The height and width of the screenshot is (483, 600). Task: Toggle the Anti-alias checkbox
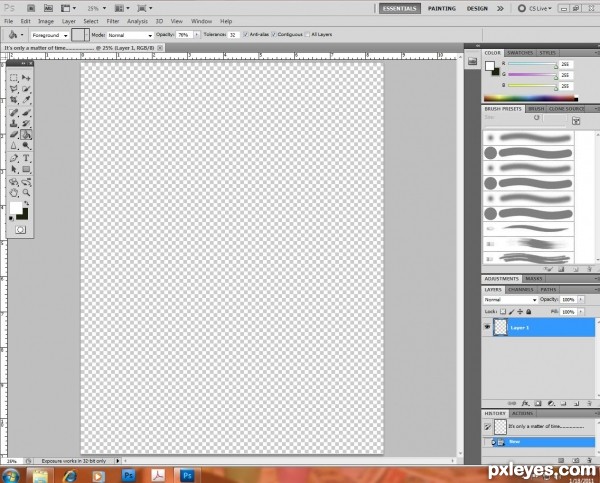pos(246,34)
